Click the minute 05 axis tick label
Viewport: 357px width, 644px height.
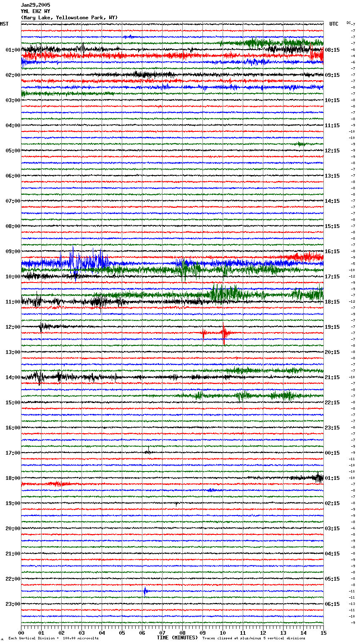(x=122, y=633)
